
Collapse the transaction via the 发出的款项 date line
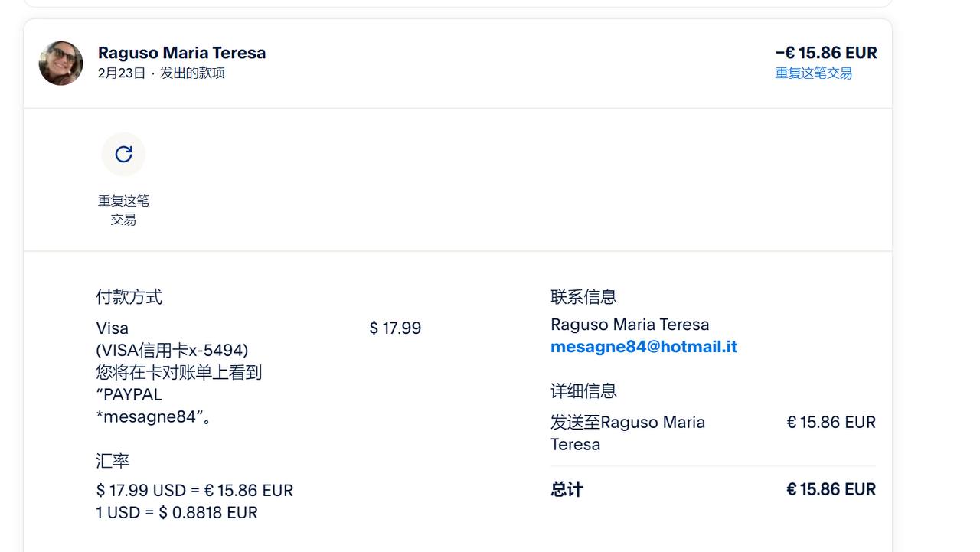click(x=162, y=73)
